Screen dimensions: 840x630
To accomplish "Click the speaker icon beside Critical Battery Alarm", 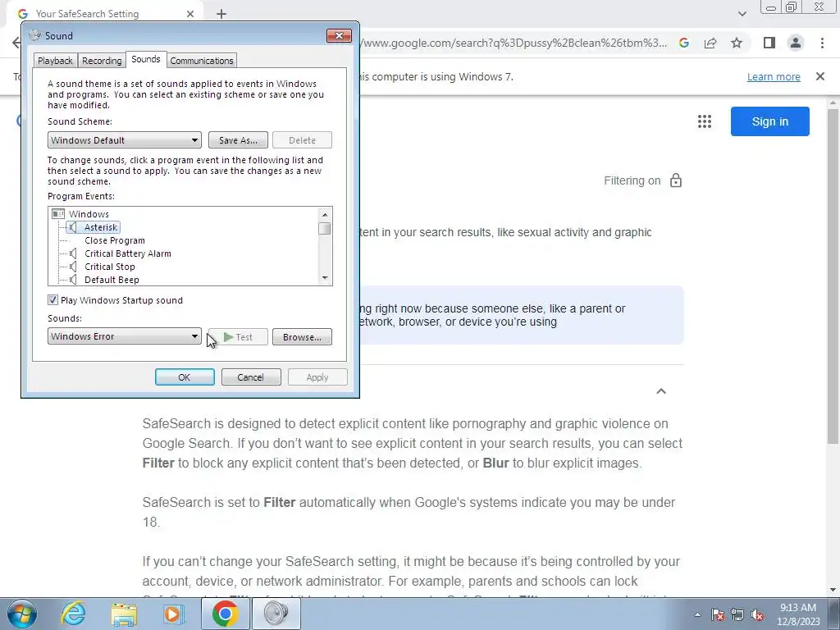I will 73,253.
